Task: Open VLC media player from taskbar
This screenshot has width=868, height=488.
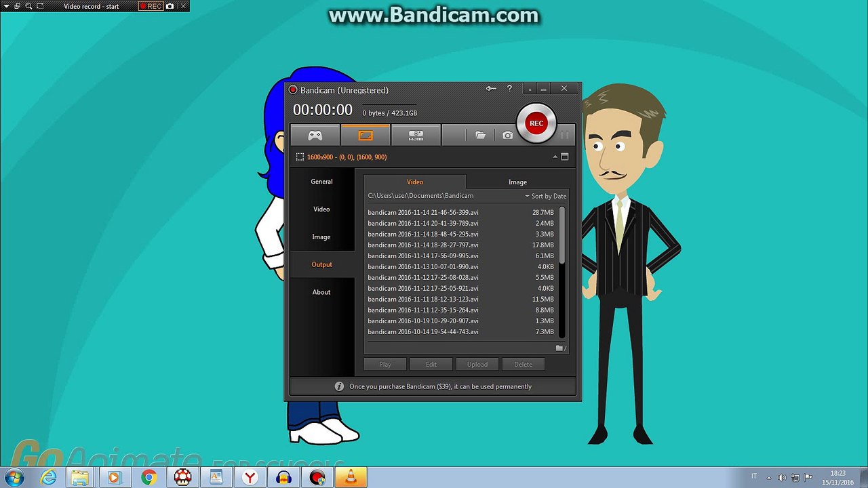Action: click(x=351, y=477)
